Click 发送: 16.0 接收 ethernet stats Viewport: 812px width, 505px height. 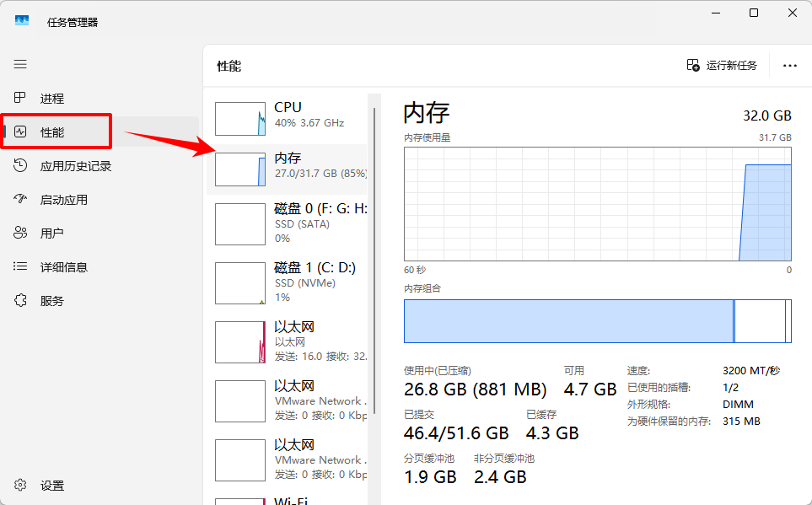[320, 357]
